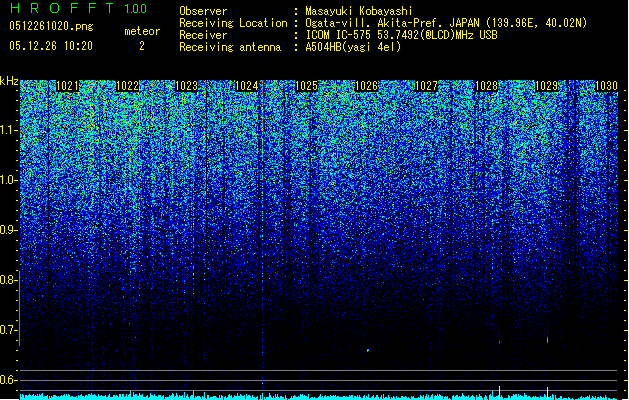Click the 0.7 kHz axis label
This screenshot has height=400, width=629.
8,330
